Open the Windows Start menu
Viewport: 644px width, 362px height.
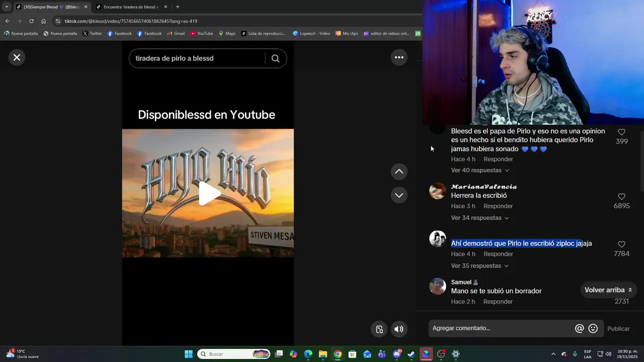tap(189, 354)
